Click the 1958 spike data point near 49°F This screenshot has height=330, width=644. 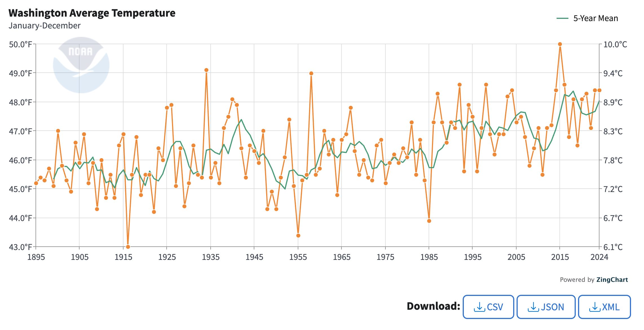311,73
